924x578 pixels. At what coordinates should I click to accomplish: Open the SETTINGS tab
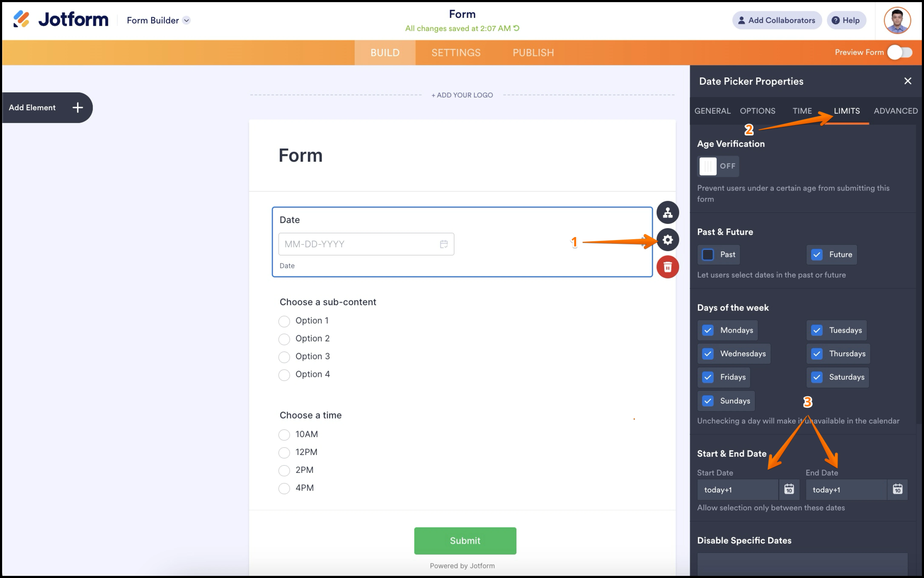455,52
